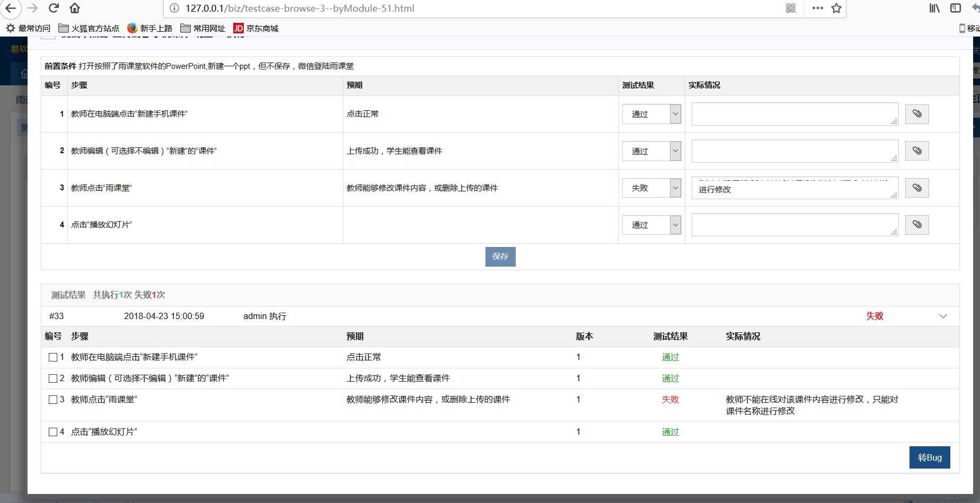980x503 pixels.
Task: Show site info icon in address bar
Action: point(174,8)
